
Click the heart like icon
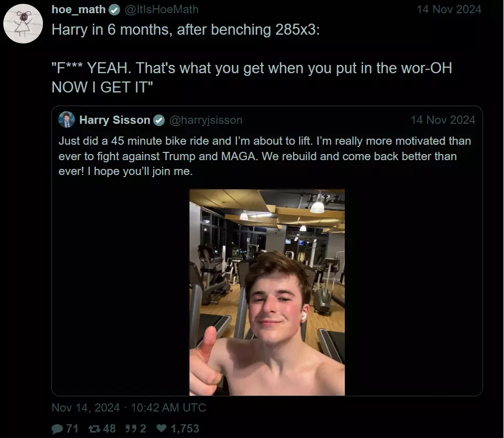[161, 428]
